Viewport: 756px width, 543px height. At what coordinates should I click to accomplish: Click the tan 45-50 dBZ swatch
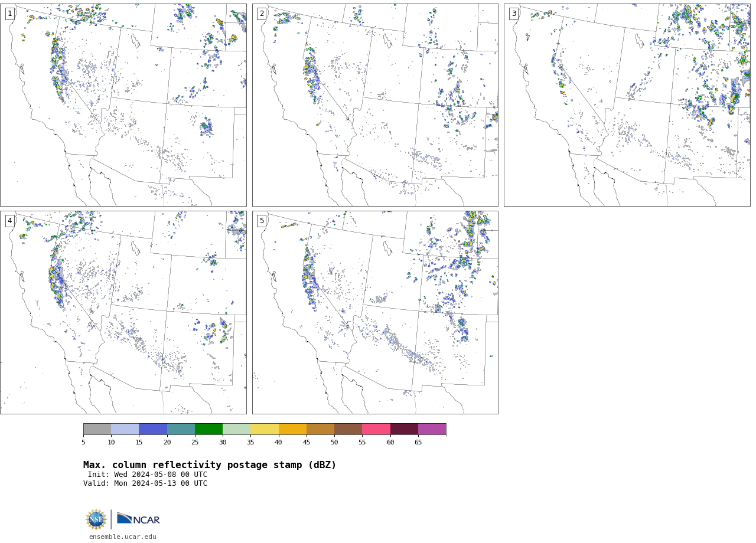pos(320,429)
